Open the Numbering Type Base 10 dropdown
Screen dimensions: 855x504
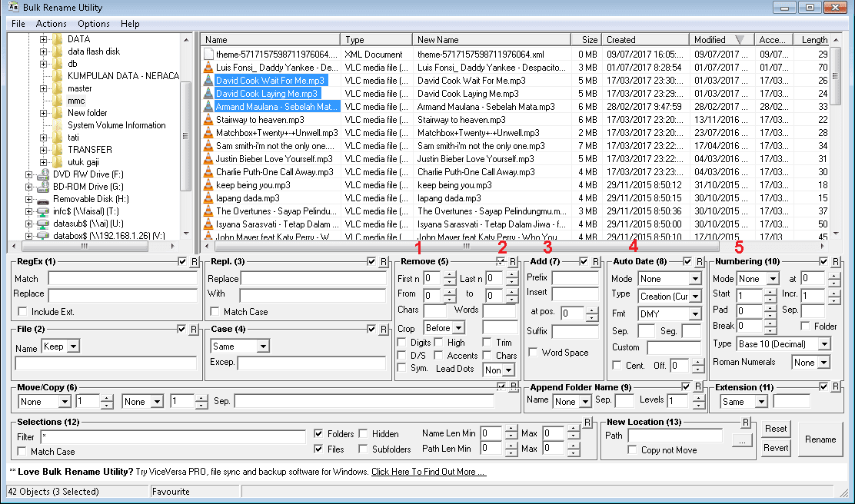pos(783,343)
